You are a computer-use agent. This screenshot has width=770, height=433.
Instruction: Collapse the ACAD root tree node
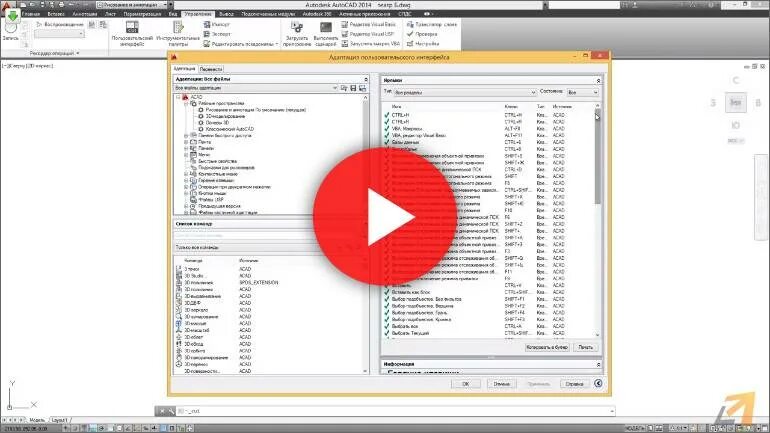pyautogui.click(x=178, y=97)
